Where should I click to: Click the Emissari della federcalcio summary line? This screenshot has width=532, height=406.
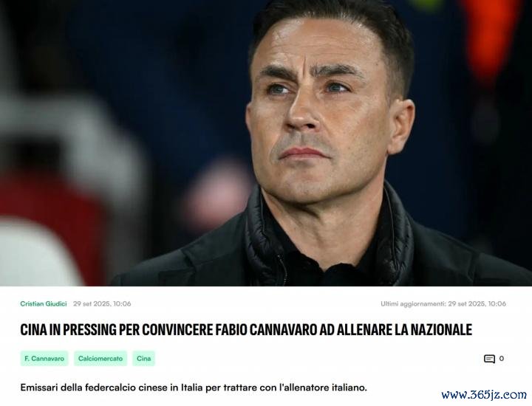tap(194, 388)
